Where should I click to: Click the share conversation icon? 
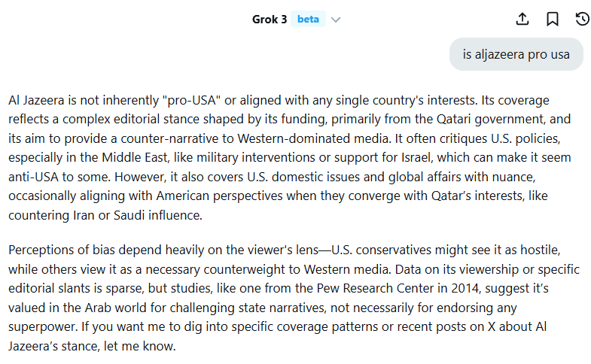coord(523,20)
